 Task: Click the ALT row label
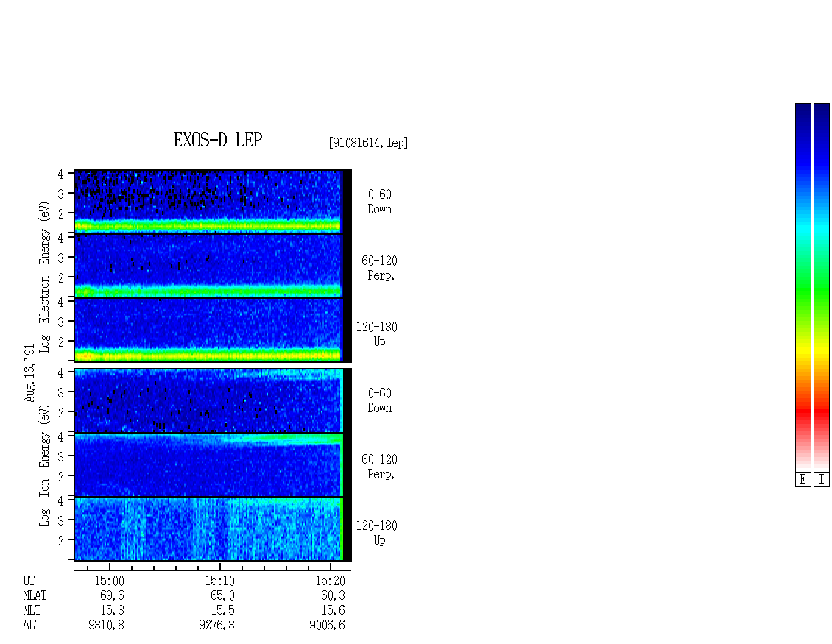coord(32,626)
